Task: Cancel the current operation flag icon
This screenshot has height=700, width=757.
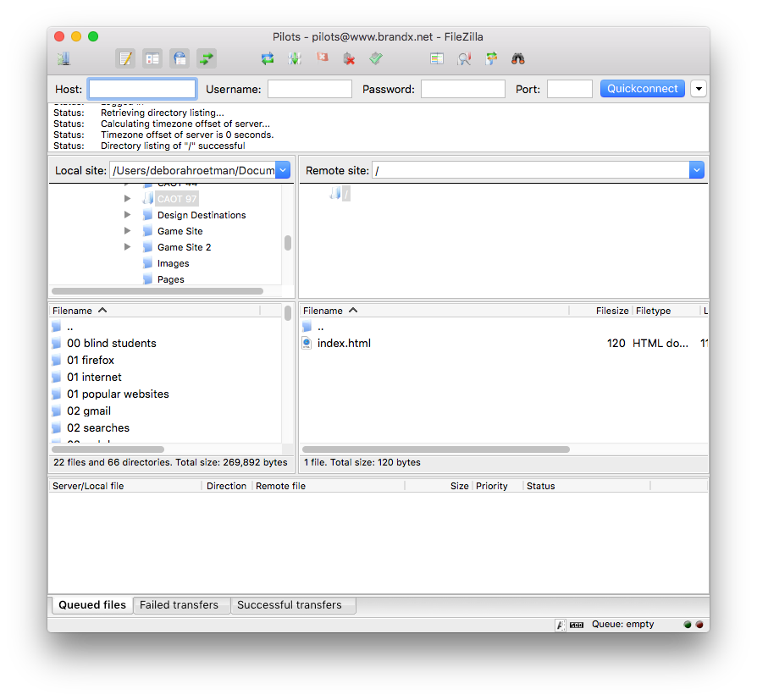Action: click(322, 58)
